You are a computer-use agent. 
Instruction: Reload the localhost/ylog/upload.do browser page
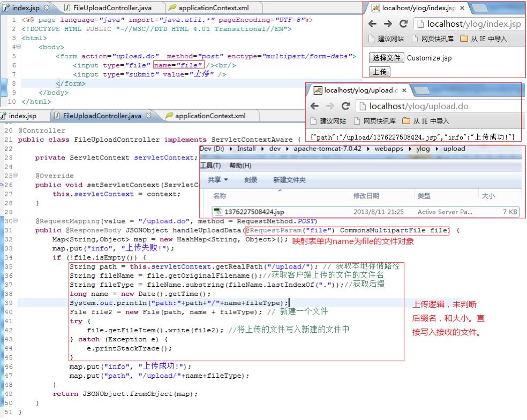point(345,106)
